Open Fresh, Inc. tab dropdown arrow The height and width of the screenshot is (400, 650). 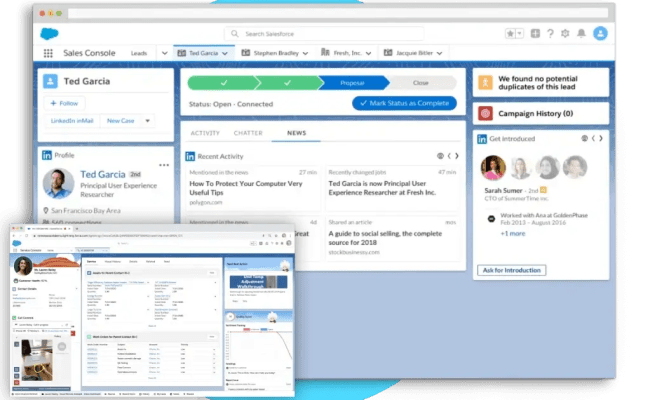(x=369, y=53)
